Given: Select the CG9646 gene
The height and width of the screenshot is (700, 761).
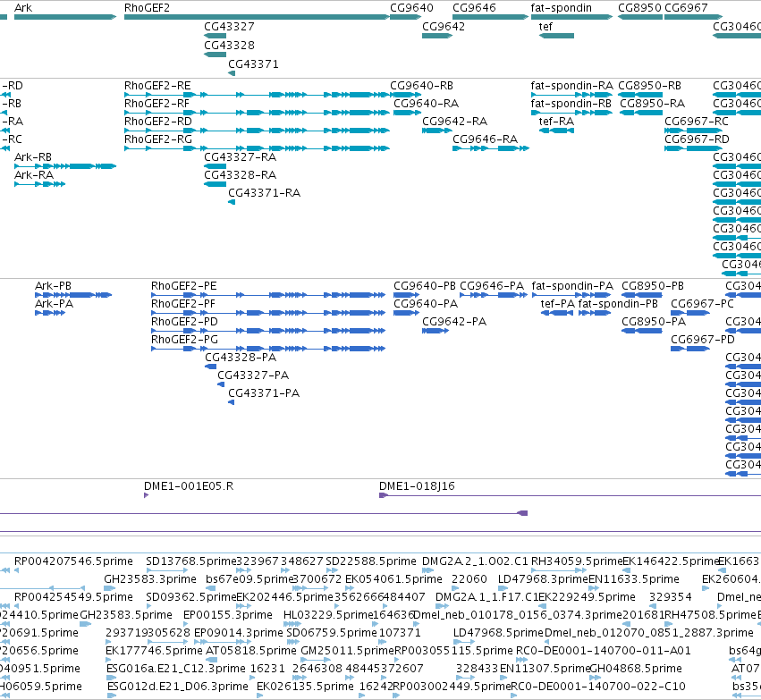Looking at the screenshot, I should pyautogui.click(x=491, y=17).
